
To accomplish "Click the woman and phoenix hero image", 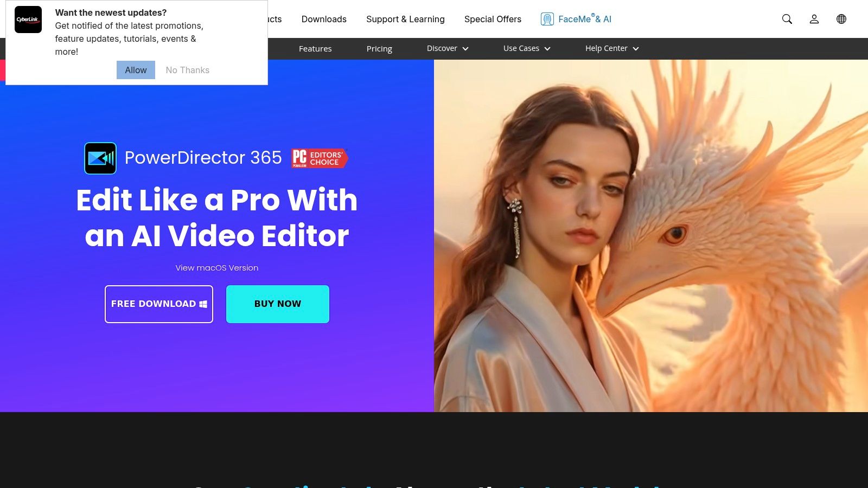I will coord(651,236).
